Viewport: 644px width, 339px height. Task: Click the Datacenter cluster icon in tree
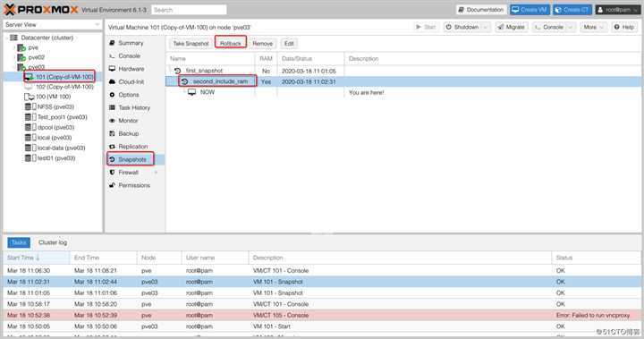click(13, 38)
